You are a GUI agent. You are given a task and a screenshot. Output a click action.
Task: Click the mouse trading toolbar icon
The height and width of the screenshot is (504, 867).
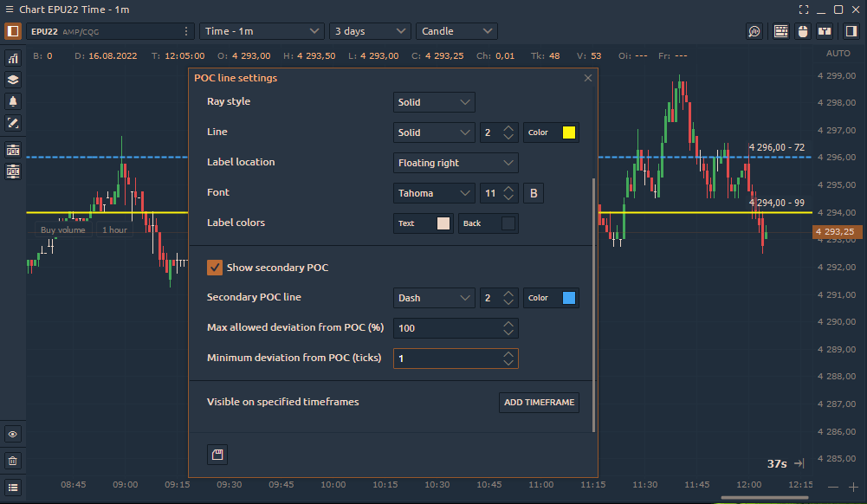pos(803,31)
